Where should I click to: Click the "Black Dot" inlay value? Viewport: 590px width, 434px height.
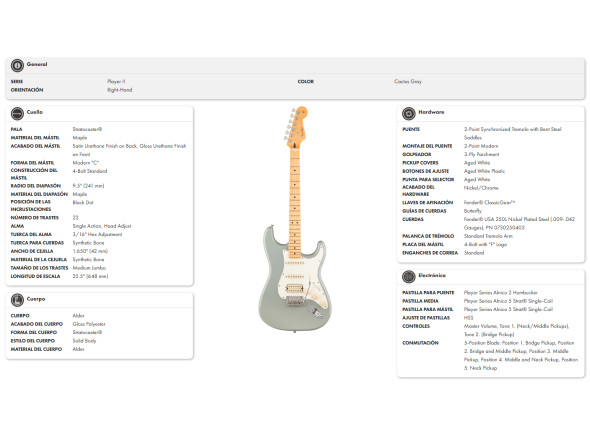83,203
